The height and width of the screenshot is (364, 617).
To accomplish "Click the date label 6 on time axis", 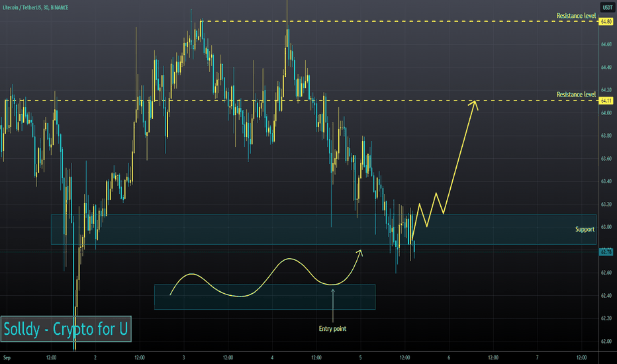I will (449, 357).
